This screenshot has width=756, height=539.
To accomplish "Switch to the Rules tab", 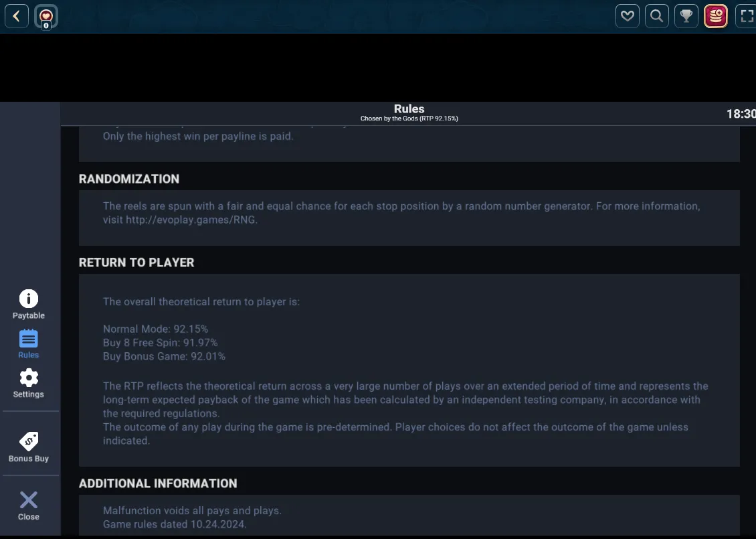I will [x=29, y=344].
